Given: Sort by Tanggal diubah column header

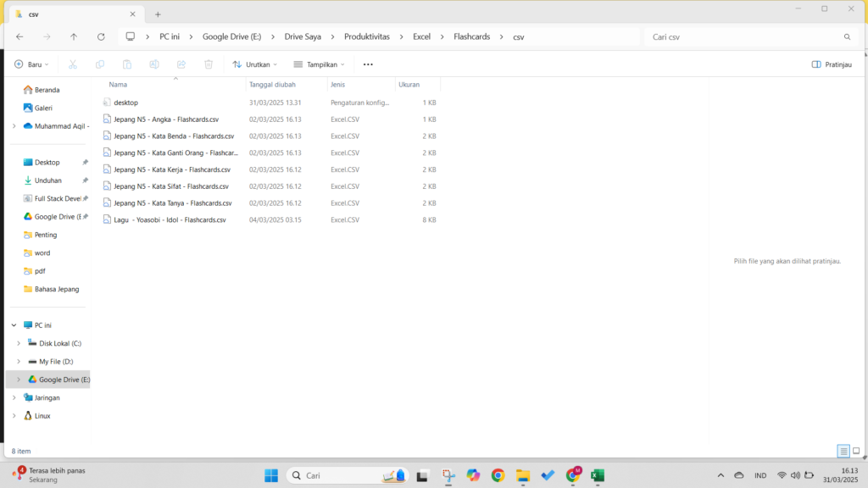Looking at the screenshot, I should (x=272, y=85).
